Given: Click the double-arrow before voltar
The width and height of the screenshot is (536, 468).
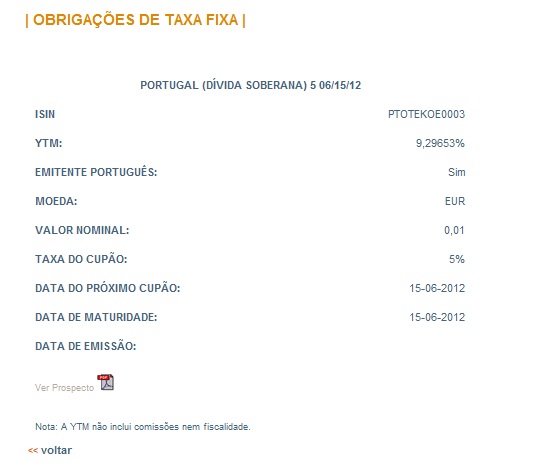Looking at the screenshot, I should pos(33,451).
